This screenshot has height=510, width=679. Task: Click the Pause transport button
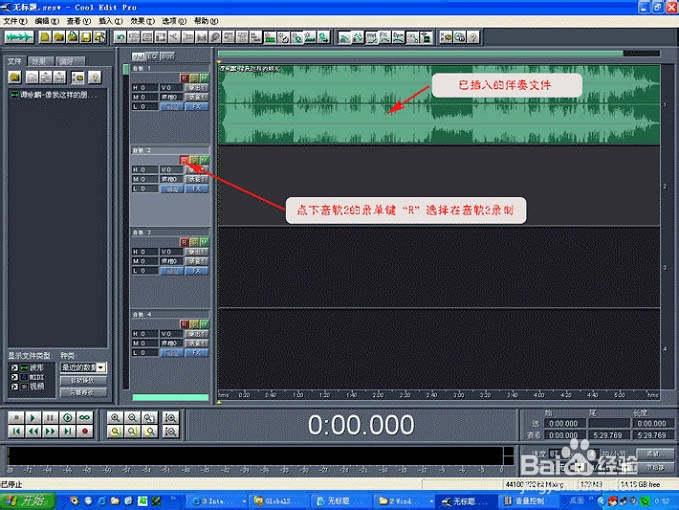point(50,418)
